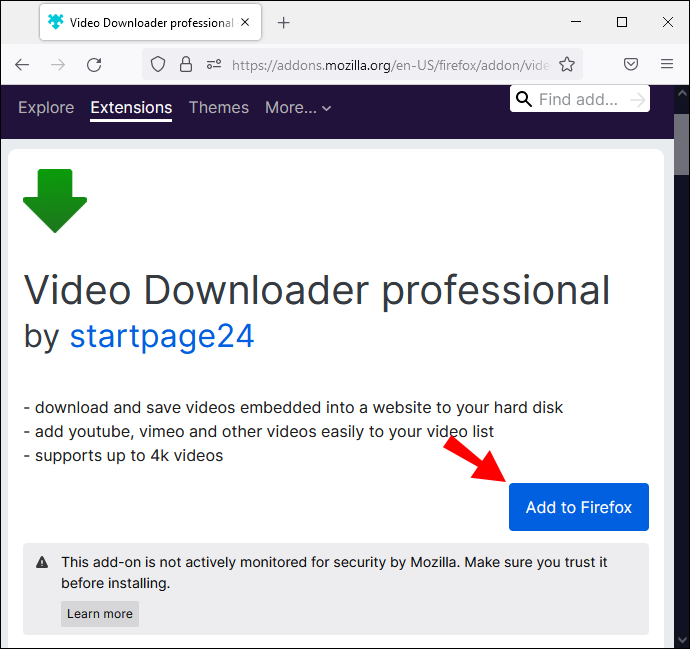Click the scrollbar down arrow
The image size is (690, 649).
[682, 639]
